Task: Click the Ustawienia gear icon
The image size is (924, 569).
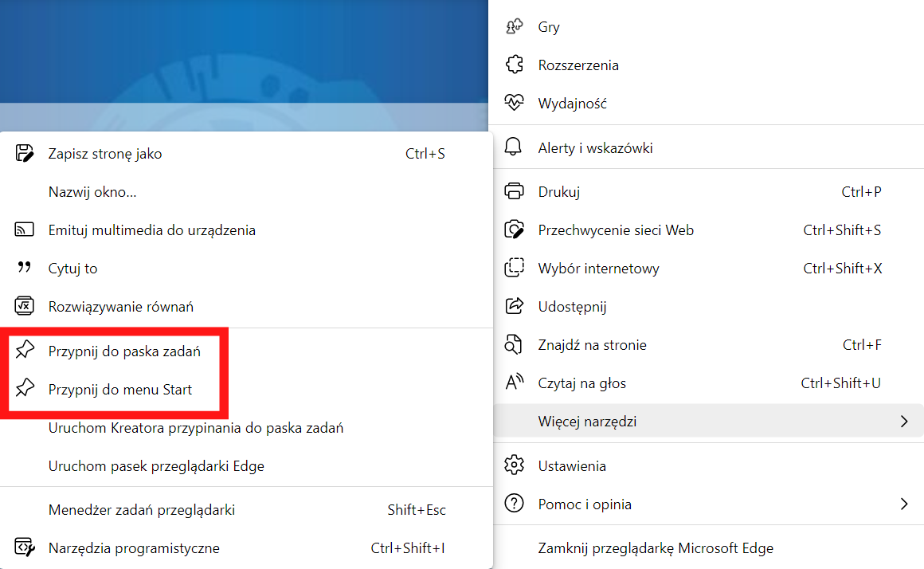Action: coord(514,466)
